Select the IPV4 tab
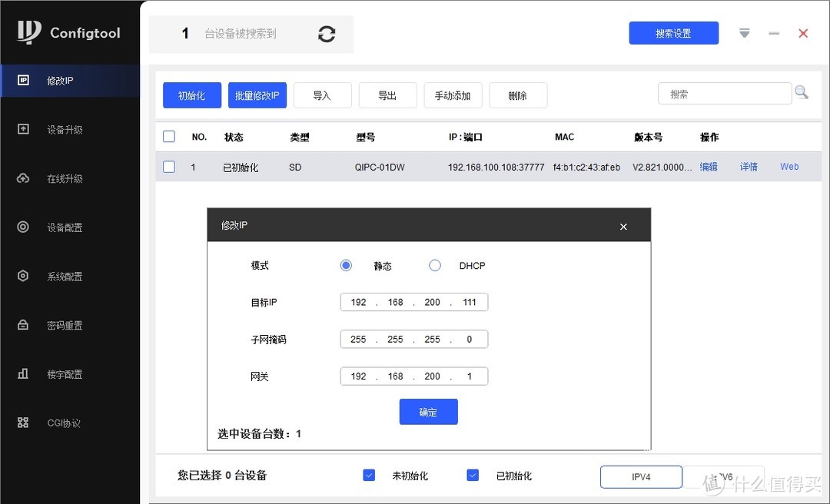Screen dimensions: 830x504 [641, 476]
